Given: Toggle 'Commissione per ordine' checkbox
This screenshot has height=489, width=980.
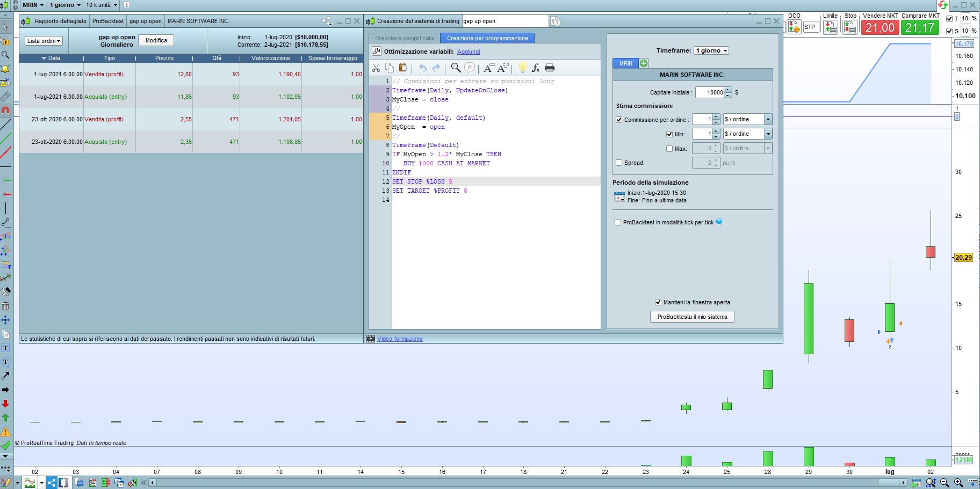Looking at the screenshot, I should click(x=619, y=120).
